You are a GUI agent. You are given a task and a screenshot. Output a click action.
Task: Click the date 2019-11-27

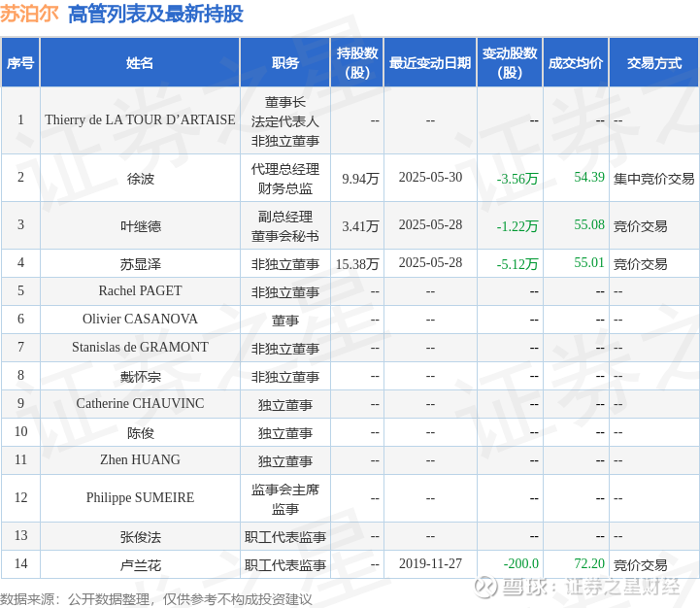(430, 563)
